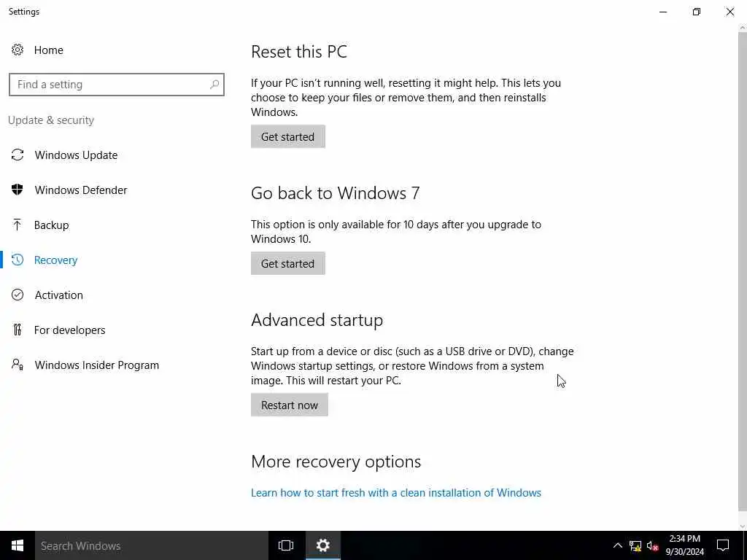Image resolution: width=747 pixels, height=560 pixels.
Task: Click the muted volume tray icon
Action: [x=653, y=545]
